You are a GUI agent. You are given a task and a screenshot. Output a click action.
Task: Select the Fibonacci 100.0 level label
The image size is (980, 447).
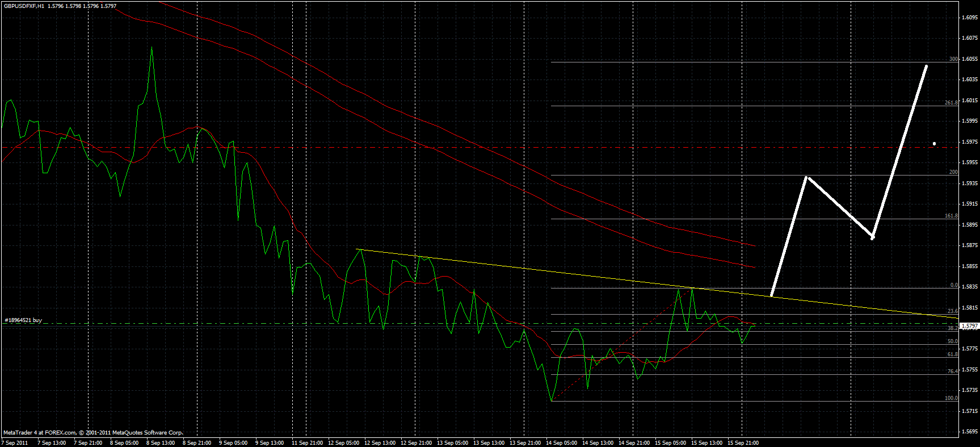951,398
